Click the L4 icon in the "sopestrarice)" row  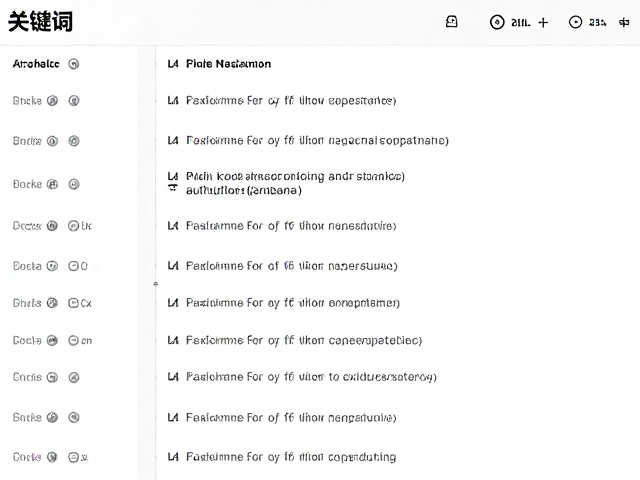point(173,100)
